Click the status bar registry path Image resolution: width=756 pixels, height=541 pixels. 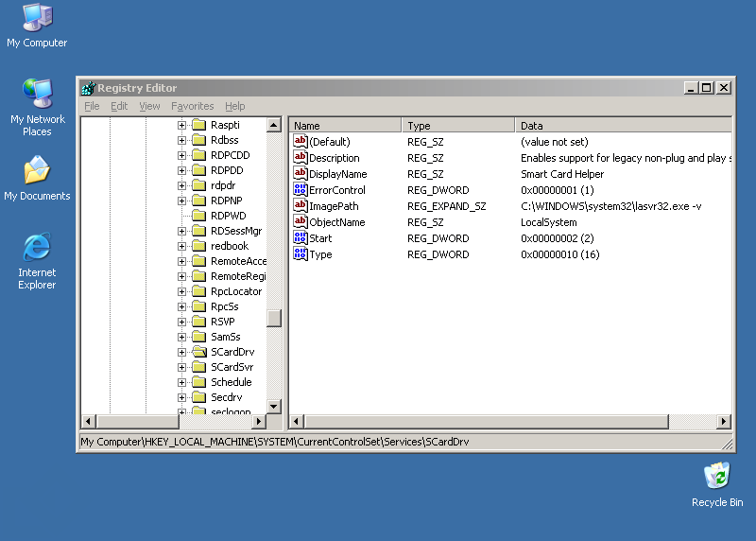pos(274,442)
